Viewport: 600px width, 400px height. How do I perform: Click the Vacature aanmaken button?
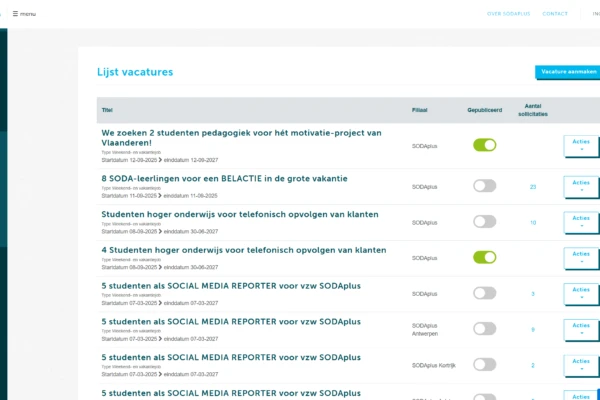(x=567, y=72)
